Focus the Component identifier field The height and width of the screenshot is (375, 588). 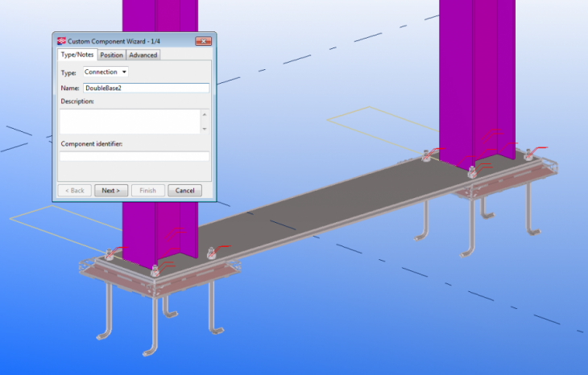[x=134, y=157]
